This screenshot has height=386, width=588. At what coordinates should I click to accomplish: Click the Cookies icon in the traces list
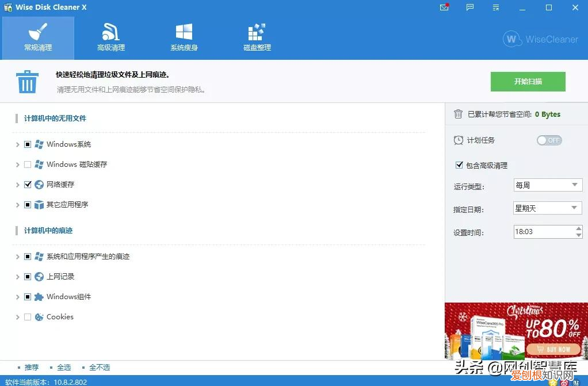[x=39, y=317]
